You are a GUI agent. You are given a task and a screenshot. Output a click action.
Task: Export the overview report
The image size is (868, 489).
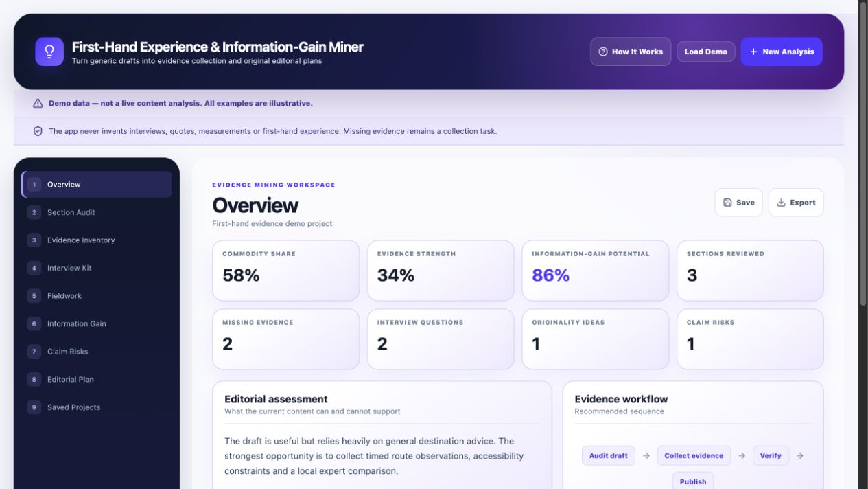(796, 203)
